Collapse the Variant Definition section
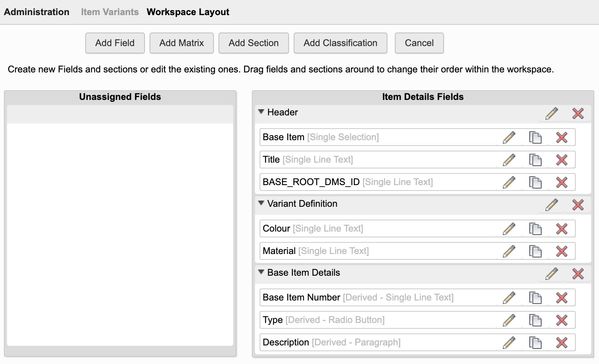Screen dimensions: 599x364 pos(261,203)
